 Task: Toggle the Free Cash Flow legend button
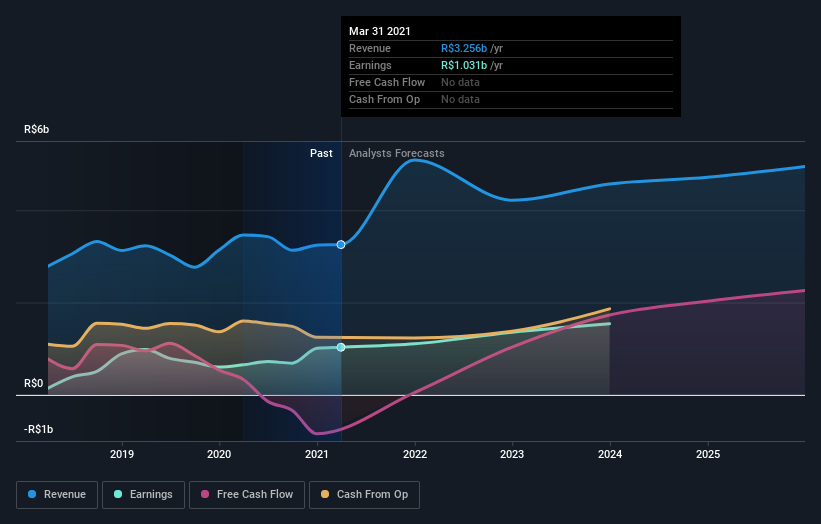click(x=247, y=495)
